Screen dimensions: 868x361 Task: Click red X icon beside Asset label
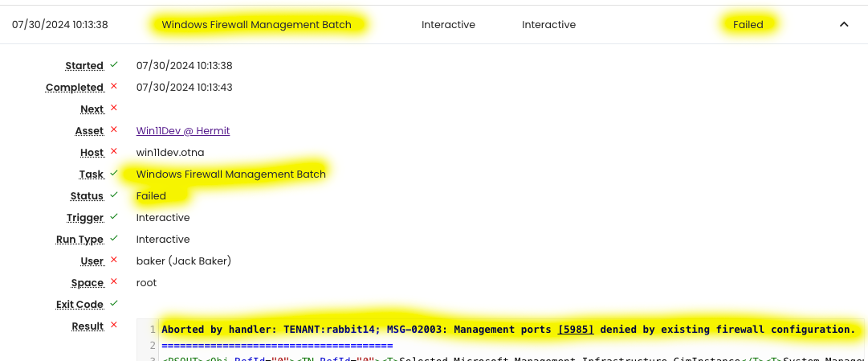point(114,129)
